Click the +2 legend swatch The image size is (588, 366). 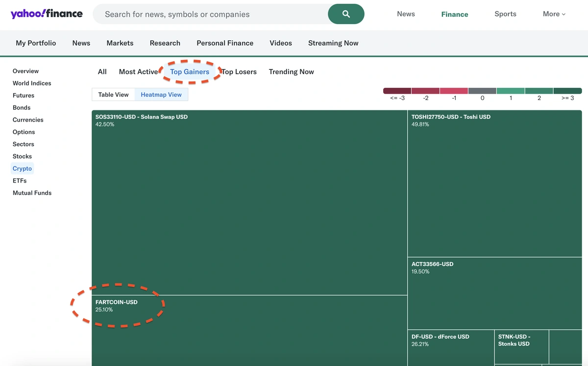tap(539, 91)
